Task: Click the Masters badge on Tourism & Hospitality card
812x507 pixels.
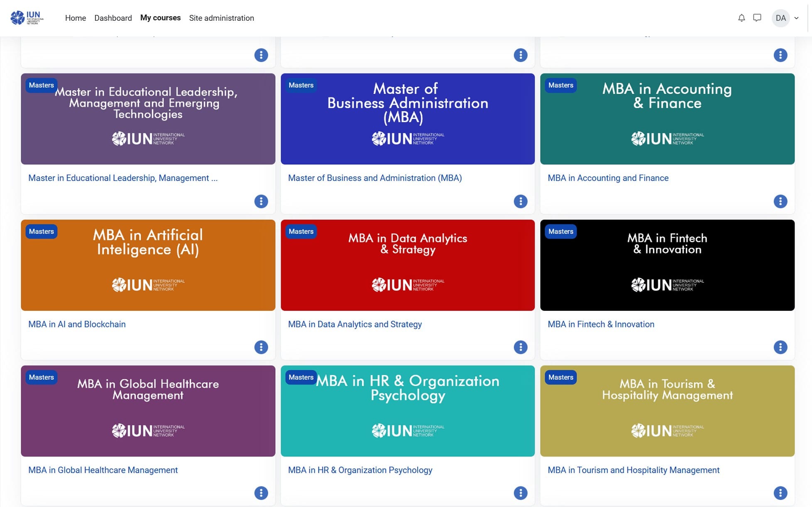Action: pyautogui.click(x=561, y=377)
